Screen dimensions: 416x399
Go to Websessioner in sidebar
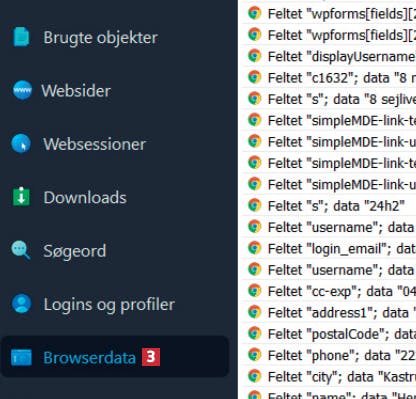pyautogui.click(x=95, y=144)
